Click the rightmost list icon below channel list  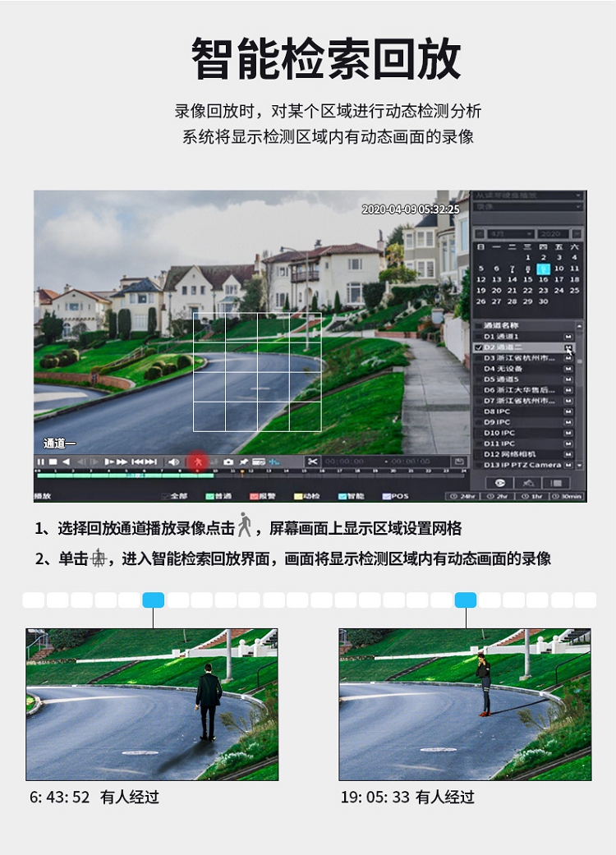(x=556, y=483)
